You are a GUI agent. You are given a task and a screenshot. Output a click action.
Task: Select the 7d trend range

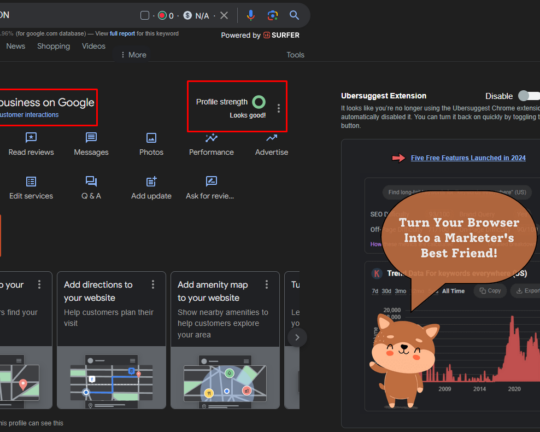coord(375,291)
